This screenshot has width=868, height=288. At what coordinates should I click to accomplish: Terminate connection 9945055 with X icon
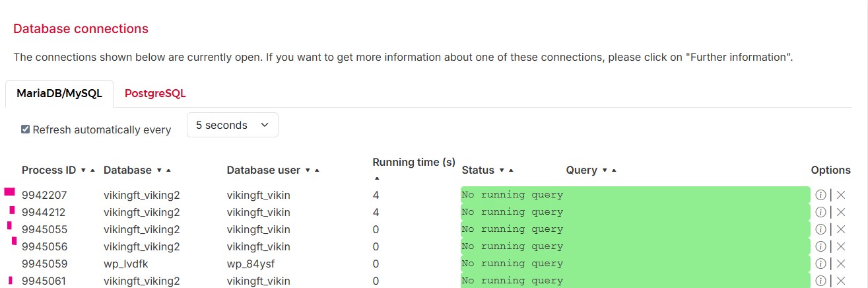tap(841, 229)
